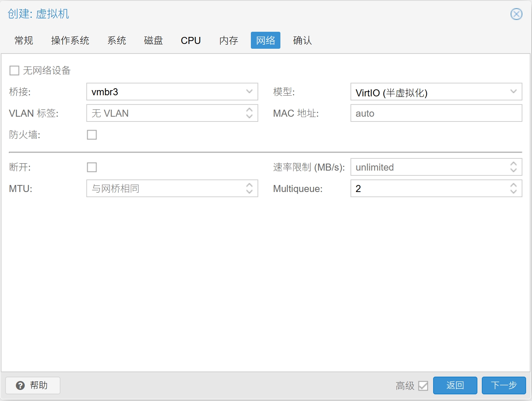Click the MTU field spinner arrows

pos(249,188)
